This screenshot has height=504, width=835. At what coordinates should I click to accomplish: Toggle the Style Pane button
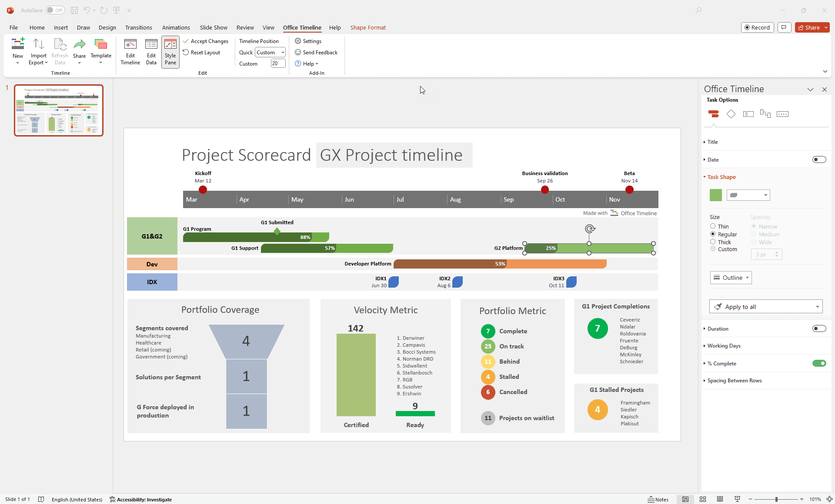(x=170, y=52)
